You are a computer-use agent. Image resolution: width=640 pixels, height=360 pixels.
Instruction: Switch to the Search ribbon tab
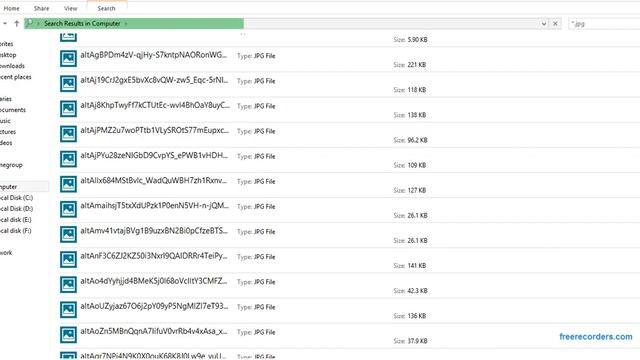click(107, 8)
